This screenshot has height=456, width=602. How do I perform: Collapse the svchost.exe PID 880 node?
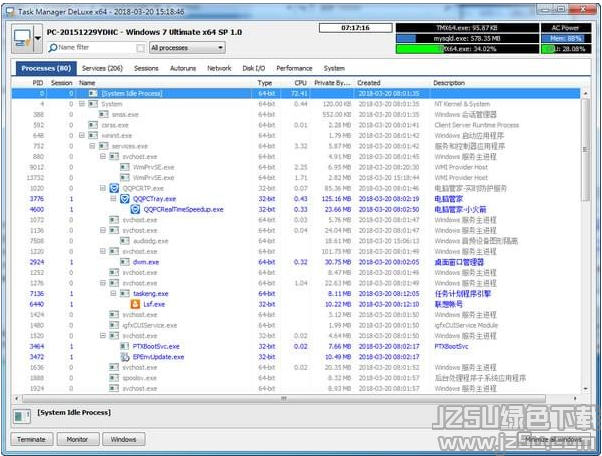[103, 157]
